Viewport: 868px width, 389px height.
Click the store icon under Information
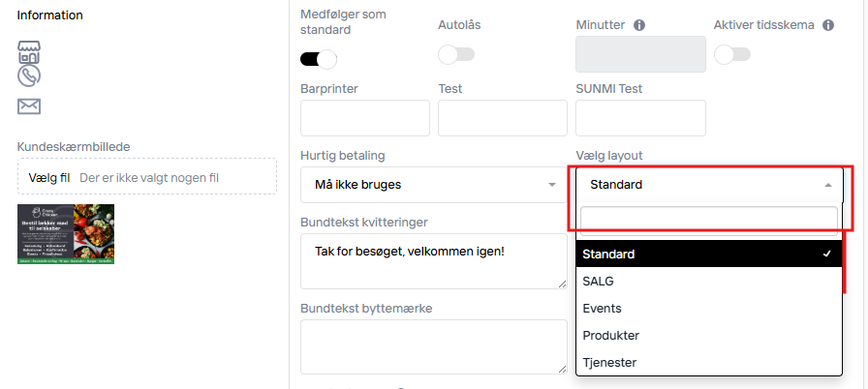[29, 52]
